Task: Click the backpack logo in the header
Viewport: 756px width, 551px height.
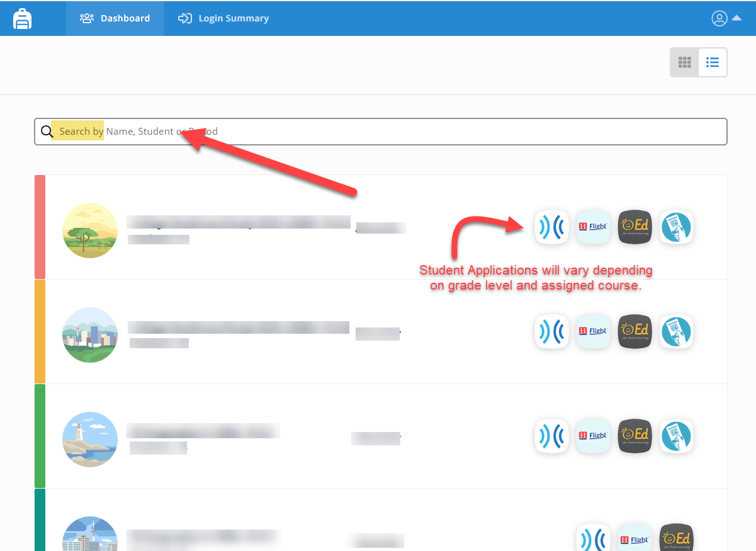Action: point(22,18)
